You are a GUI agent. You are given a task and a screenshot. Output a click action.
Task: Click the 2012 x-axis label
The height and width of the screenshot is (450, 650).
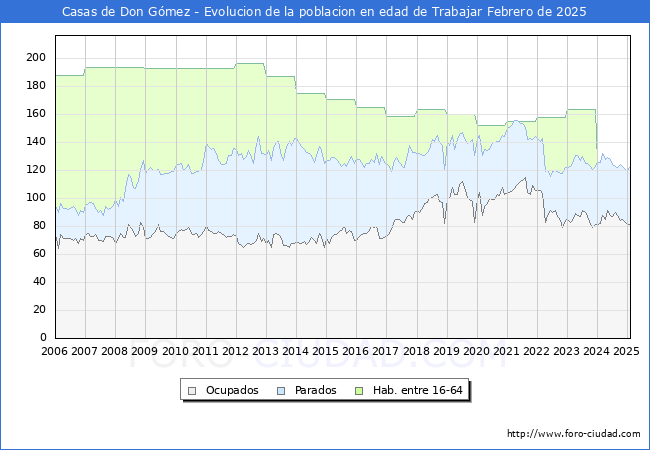point(235,351)
